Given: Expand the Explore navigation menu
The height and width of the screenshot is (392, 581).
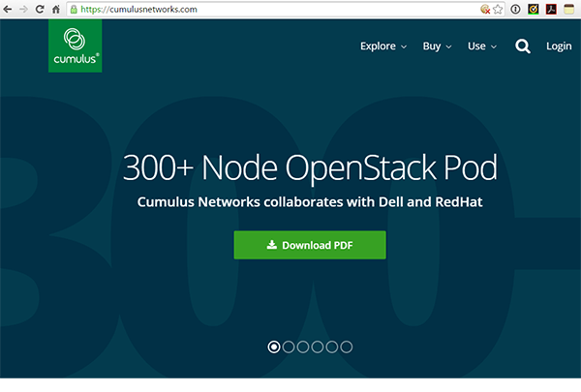Looking at the screenshot, I should pyautogui.click(x=383, y=45).
